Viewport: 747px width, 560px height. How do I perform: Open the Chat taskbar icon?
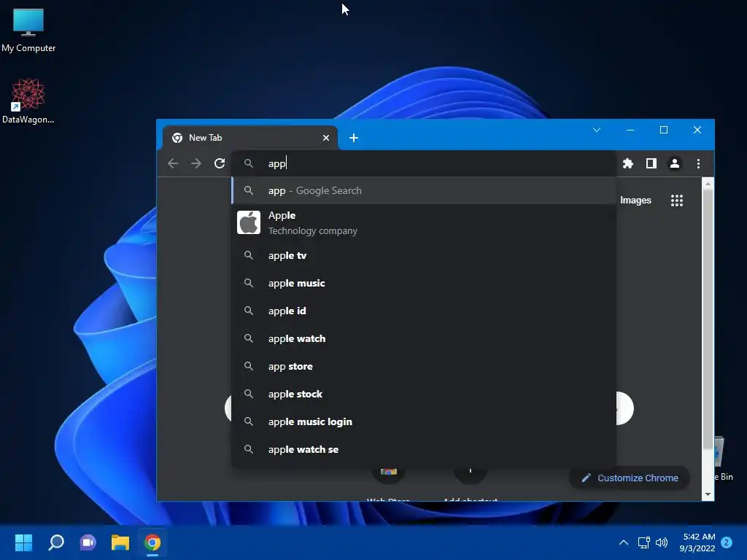pos(88,542)
